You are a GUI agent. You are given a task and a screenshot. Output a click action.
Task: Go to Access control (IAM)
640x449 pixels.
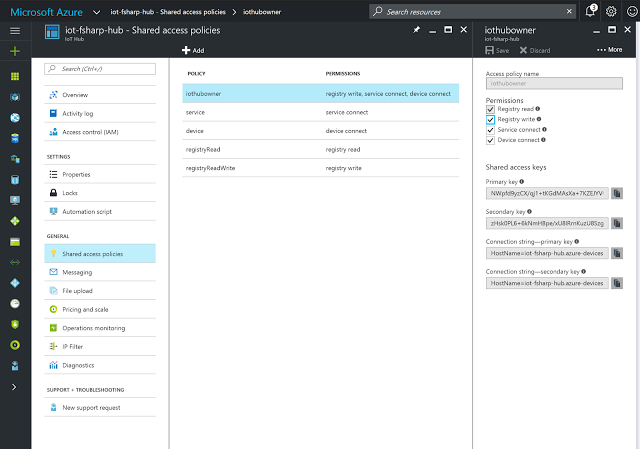click(90, 132)
